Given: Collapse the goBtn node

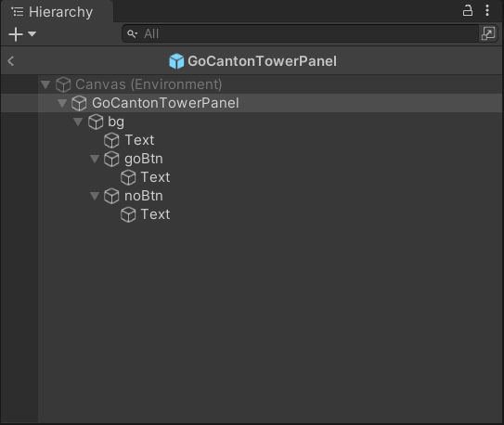Looking at the screenshot, I should pos(95,159).
